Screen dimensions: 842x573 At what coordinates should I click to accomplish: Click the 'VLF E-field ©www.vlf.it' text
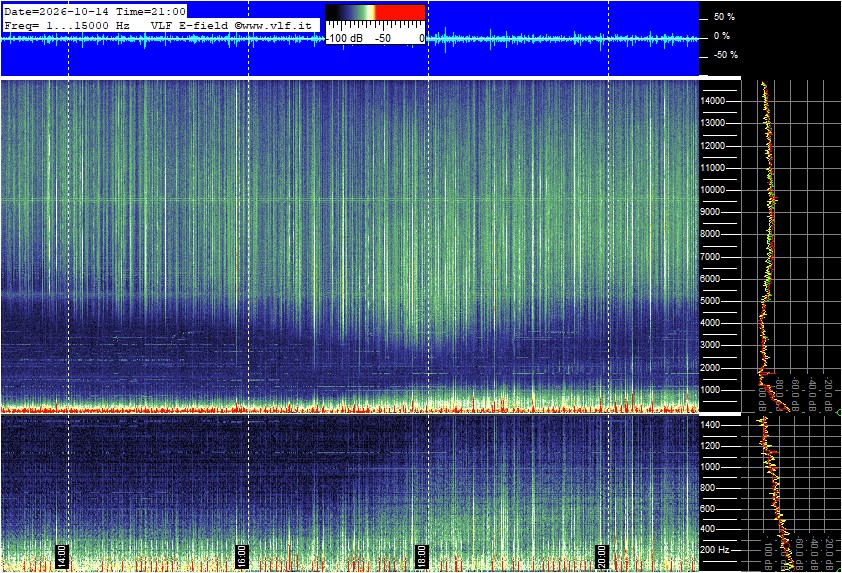coord(231,25)
